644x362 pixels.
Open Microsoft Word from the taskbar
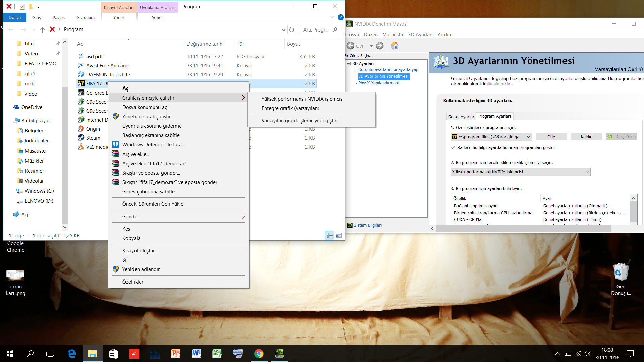point(196,353)
